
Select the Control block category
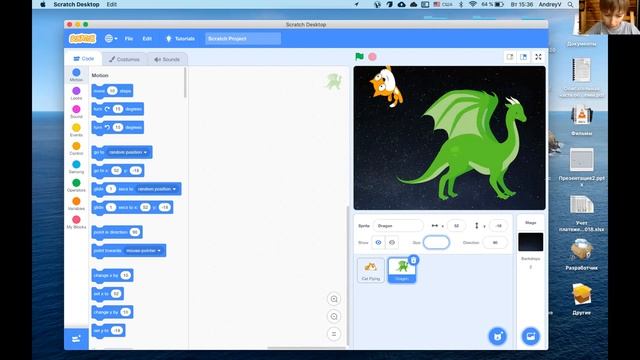click(76, 149)
